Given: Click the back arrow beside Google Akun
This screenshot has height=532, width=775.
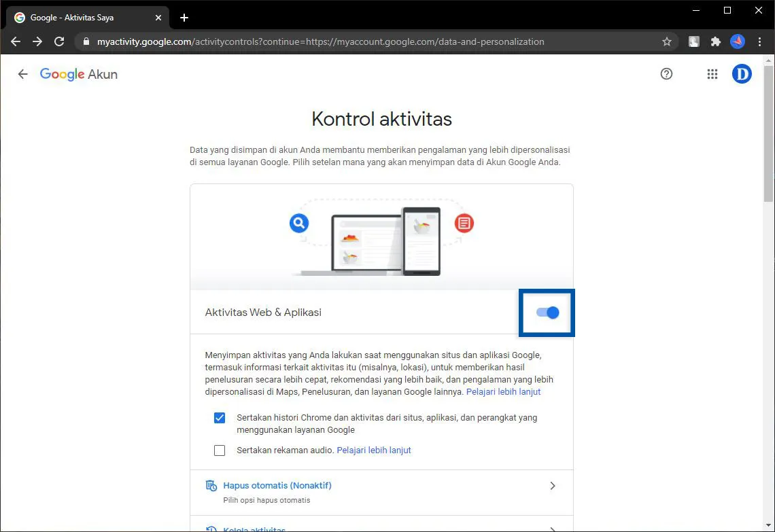Looking at the screenshot, I should [22, 74].
